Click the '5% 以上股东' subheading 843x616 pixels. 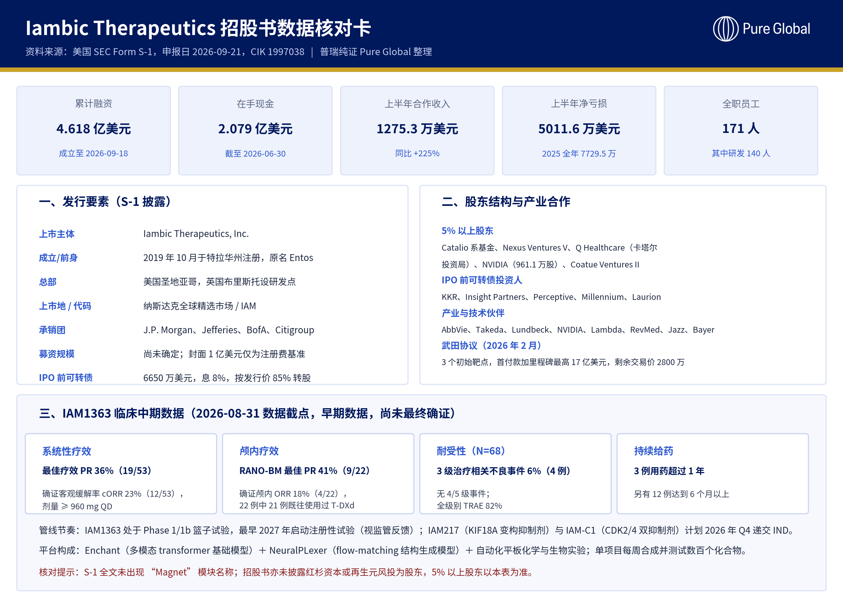[x=467, y=231]
